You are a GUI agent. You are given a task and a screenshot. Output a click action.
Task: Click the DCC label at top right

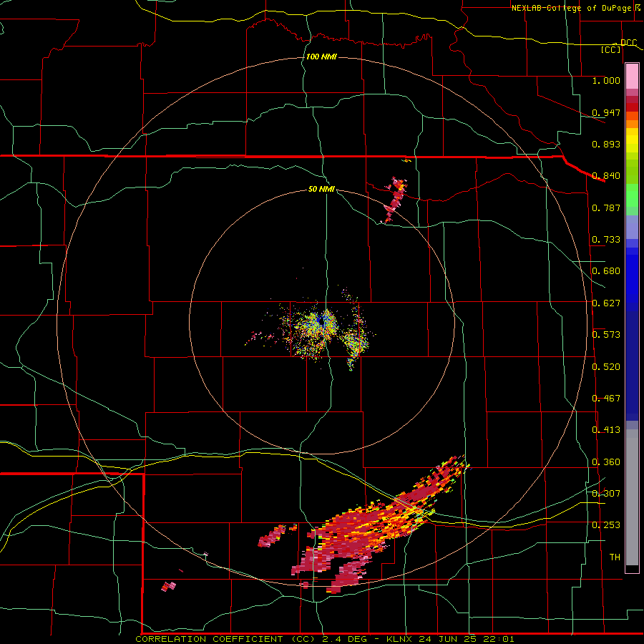[x=628, y=43]
